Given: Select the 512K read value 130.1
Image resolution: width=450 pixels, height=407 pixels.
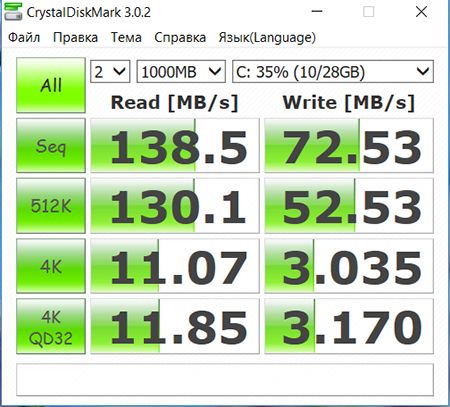Looking at the screenshot, I should coord(175,206).
